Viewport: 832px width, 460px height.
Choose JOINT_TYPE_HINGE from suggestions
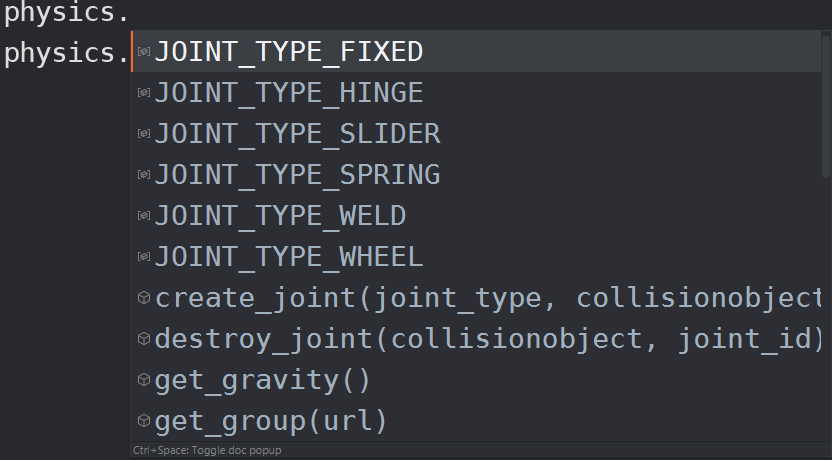click(476, 92)
